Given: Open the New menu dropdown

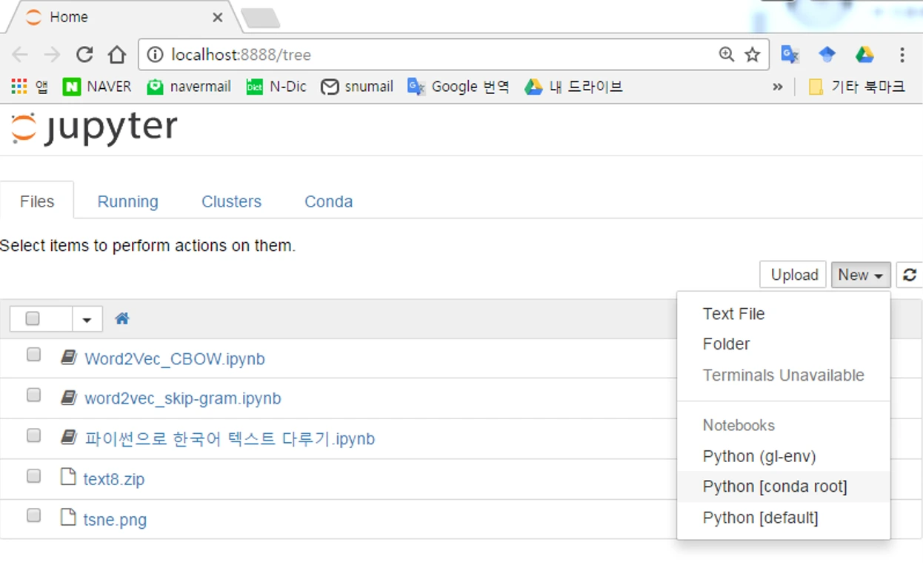Looking at the screenshot, I should pyautogui.click(x=860, y=275).
